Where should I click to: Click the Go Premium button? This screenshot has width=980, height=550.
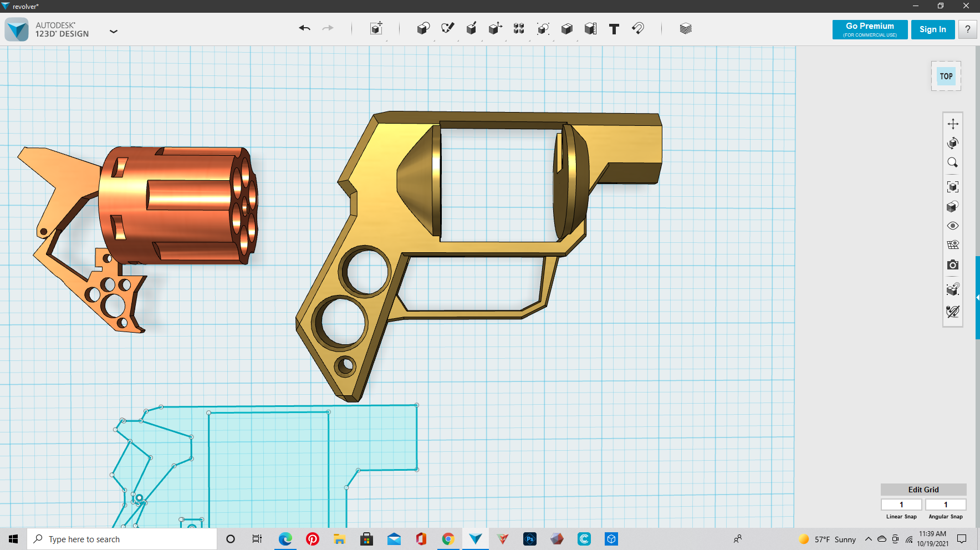(869, 29)
